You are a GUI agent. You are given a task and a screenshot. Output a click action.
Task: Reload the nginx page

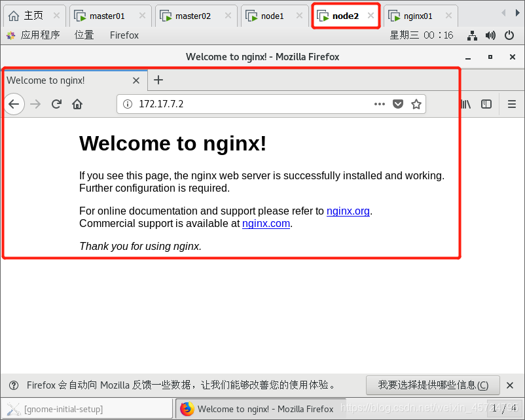[x=56, y=104]
